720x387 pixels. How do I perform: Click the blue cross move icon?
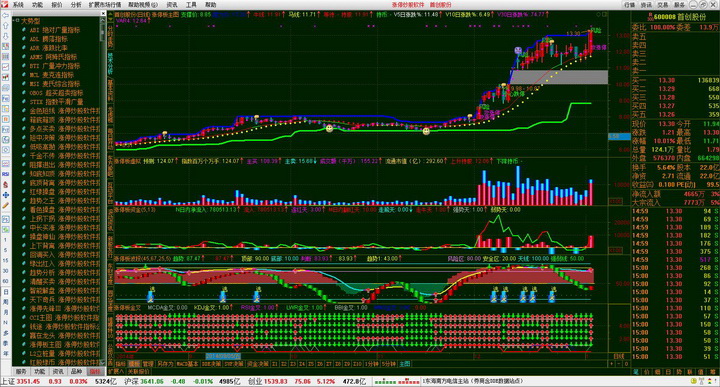pyautogui.click(x=6, y=195)
